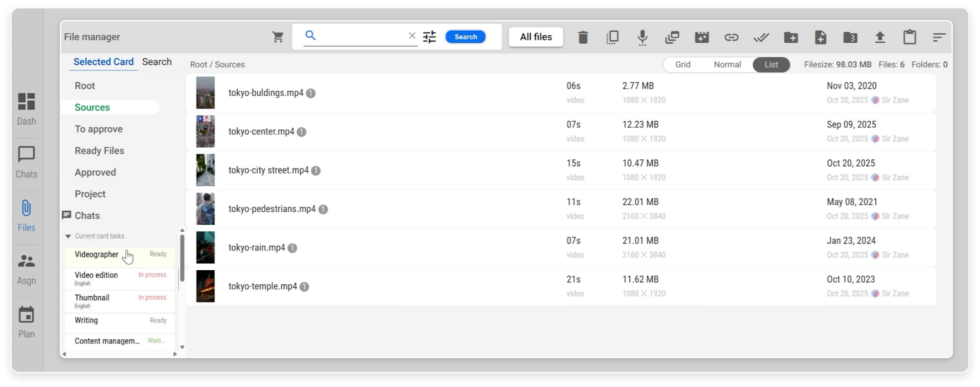The height and width of the screenshot is (387, 980).
Task: Click the tokyo-rain.mp4 video thumbnail
Action: point(205,248)
